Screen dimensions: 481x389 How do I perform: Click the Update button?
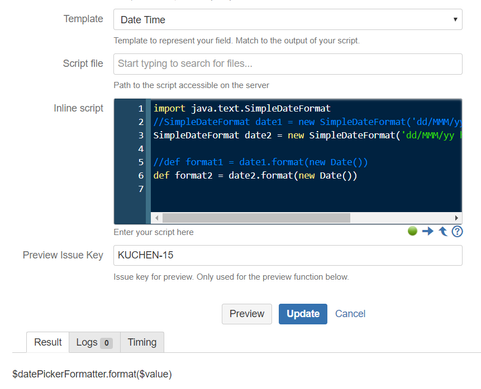(303, 314)
